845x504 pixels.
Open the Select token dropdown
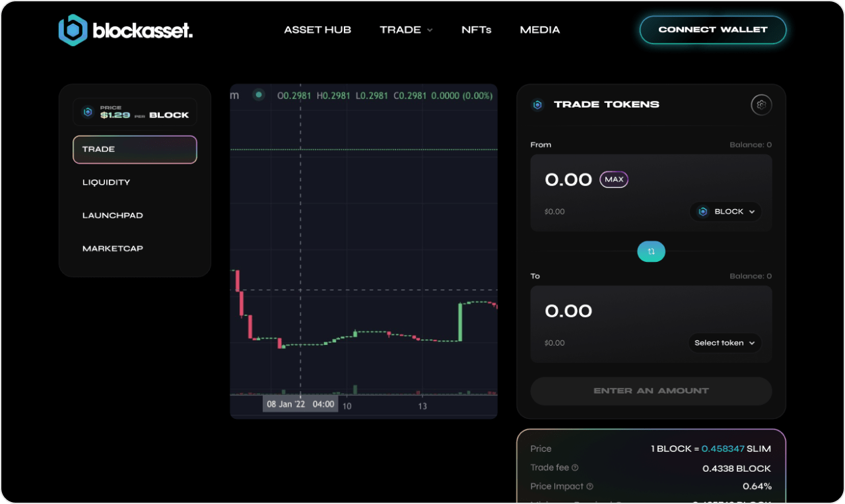pyautogui.click(x=725, y=343)
